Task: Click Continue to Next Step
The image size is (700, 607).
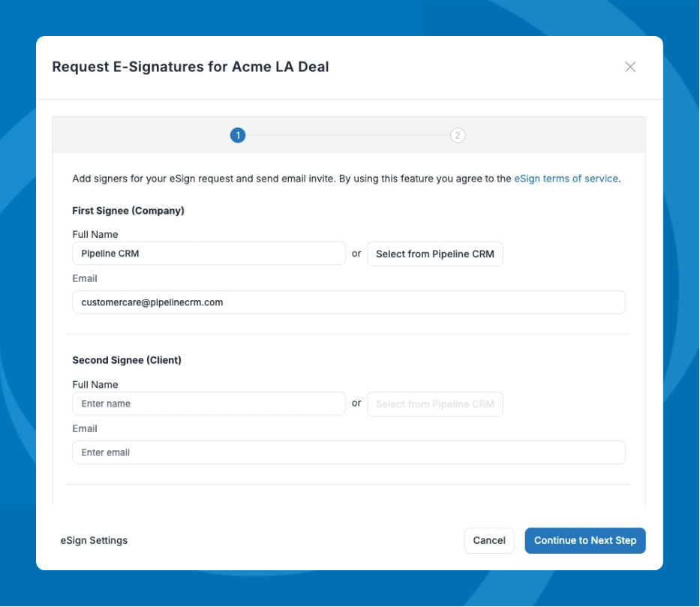Action: 584,541
